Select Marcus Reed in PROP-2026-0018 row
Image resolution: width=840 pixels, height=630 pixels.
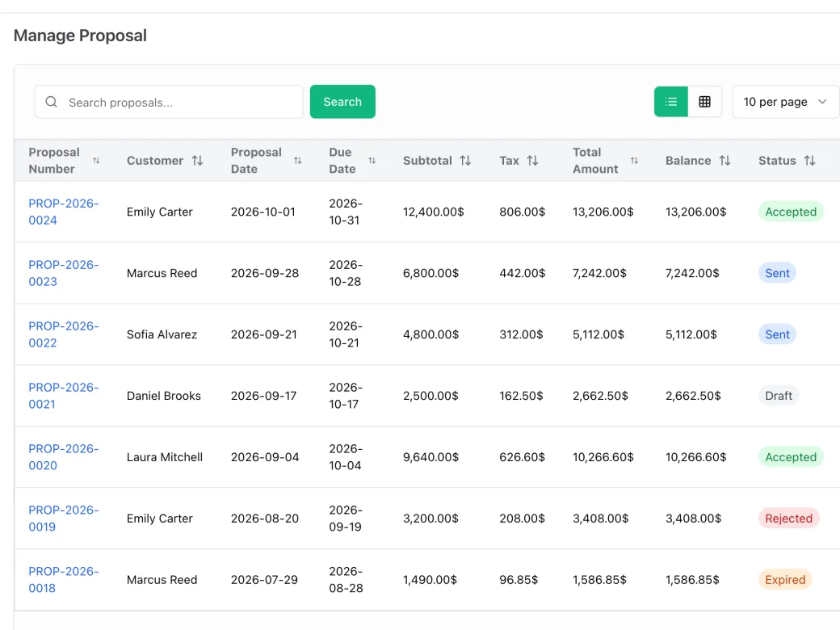click(162, 580)
